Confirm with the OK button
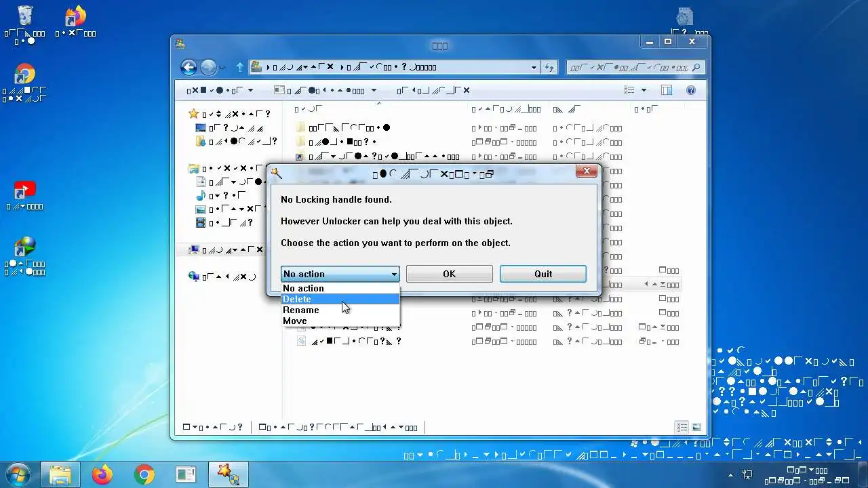 (449, 274)
